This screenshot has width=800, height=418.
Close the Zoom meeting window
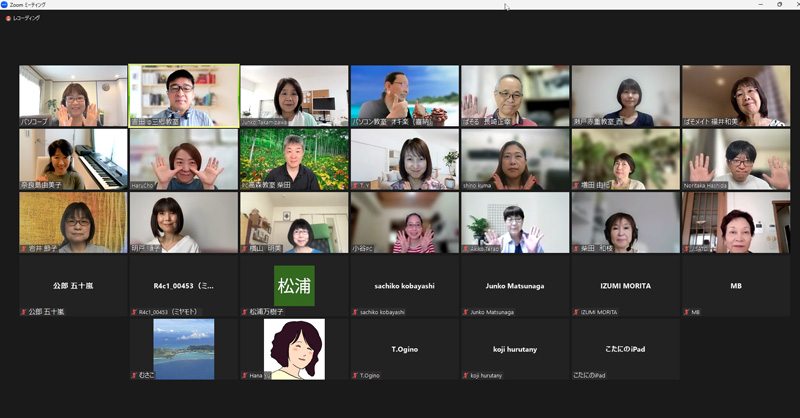[x=791, y=5]
